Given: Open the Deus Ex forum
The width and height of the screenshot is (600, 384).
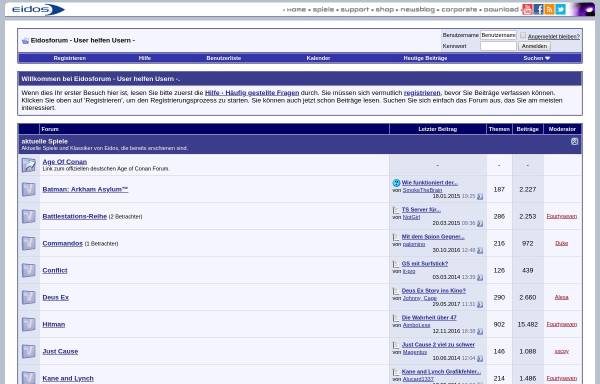Looking at the screenshot, I should tap(55, 297).
